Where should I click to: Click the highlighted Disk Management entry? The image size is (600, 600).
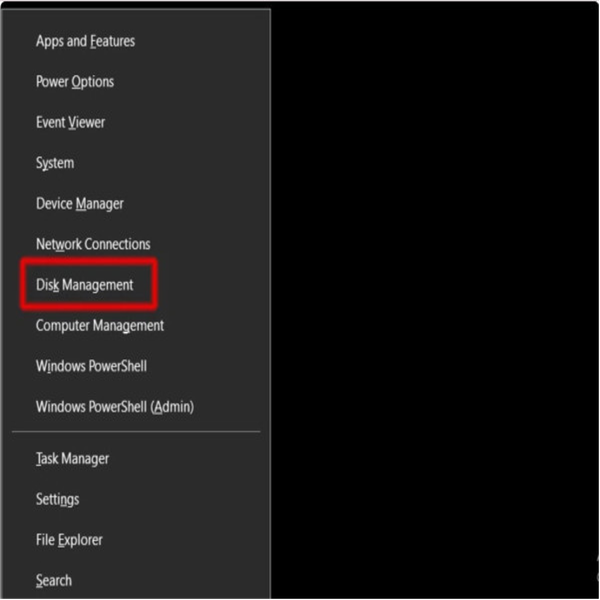click(85, 285)
